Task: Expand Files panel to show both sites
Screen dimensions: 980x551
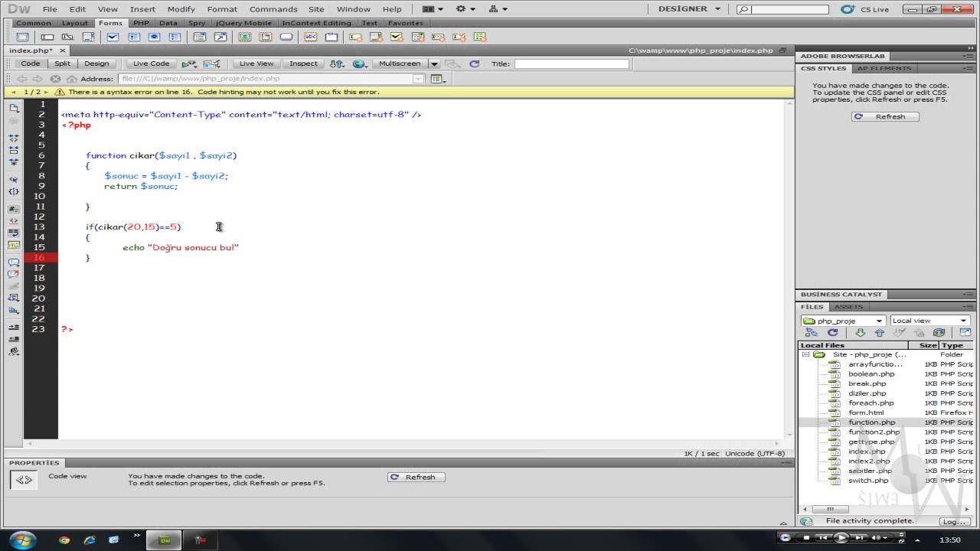Action: [965, 333]
